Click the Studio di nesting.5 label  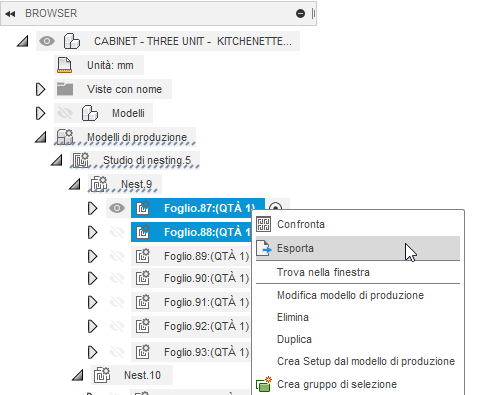pyautogui.click(x=147, y=160)
